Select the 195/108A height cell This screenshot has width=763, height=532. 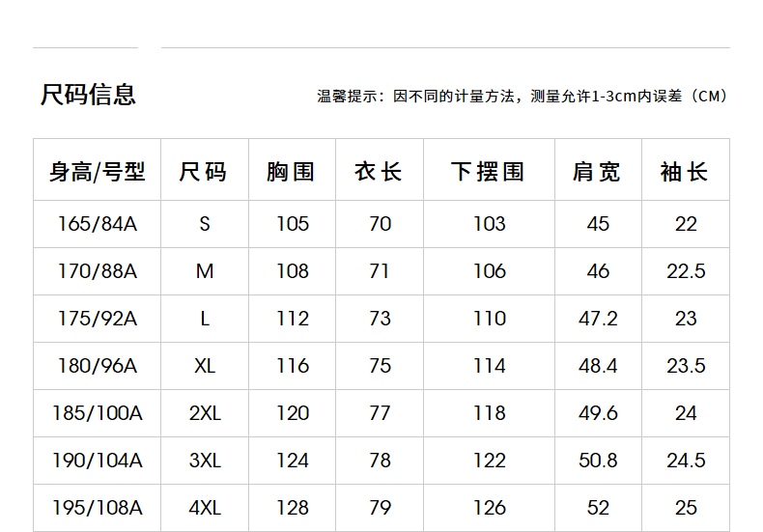coord(98,508)
